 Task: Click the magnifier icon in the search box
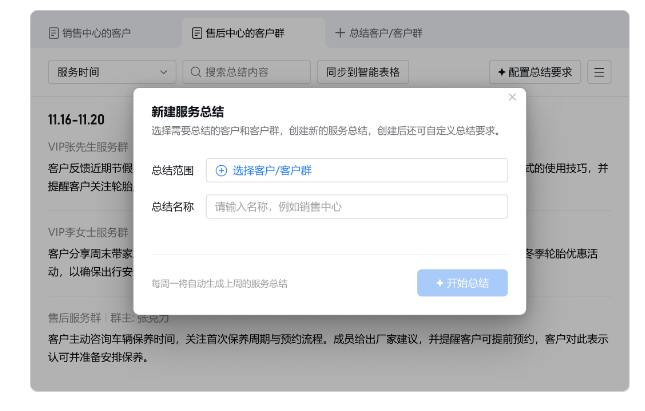194,72
